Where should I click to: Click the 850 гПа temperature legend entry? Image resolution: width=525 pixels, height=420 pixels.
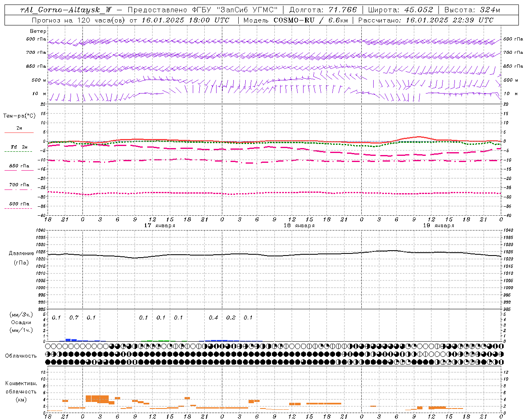[x=19, y=166]
